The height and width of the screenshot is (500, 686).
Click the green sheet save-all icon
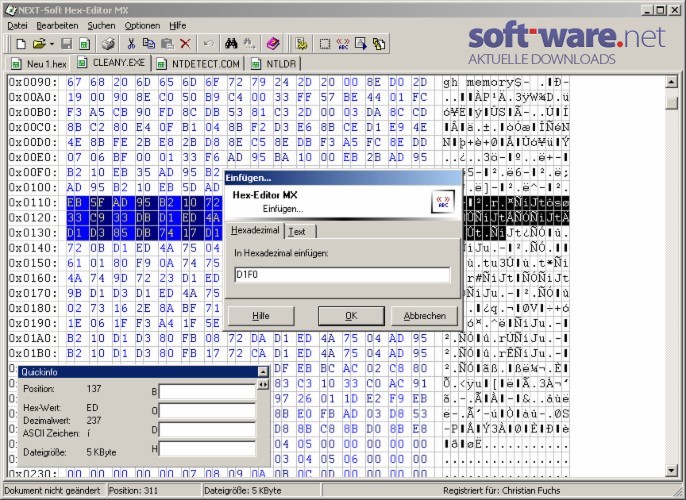84,44
